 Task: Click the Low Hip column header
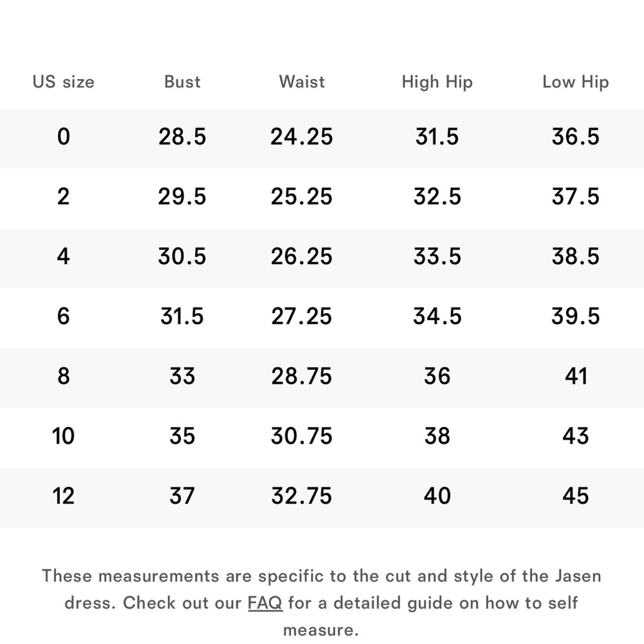(x=575, y=82)
